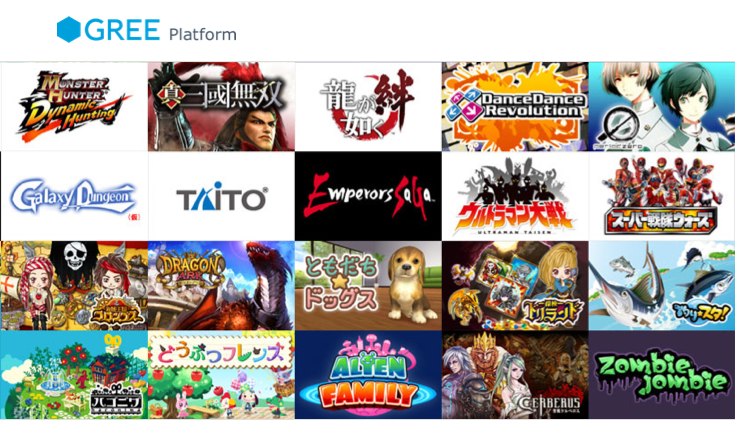This screenshot has height=421, width=735.
Task: Click the pirate skull characters game tile
Action: point(74,286)
